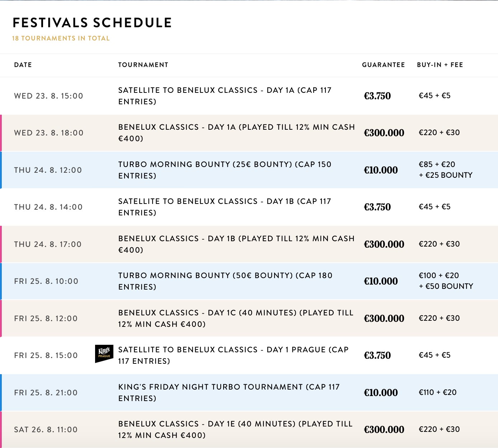Open Satellite to Benelux Classics Day 1B
The width and height of the screenshot is (498, 448).
225,207
